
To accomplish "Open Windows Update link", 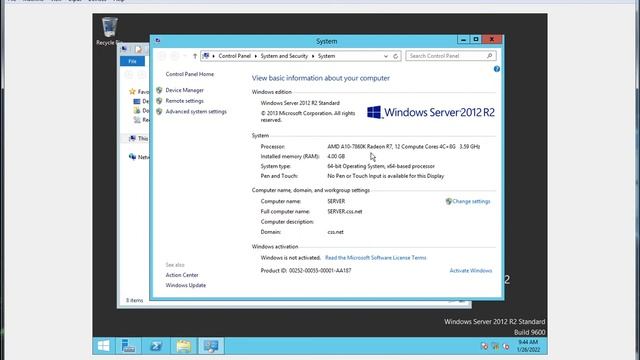I will pyautogui.click(x=186, y=285).
